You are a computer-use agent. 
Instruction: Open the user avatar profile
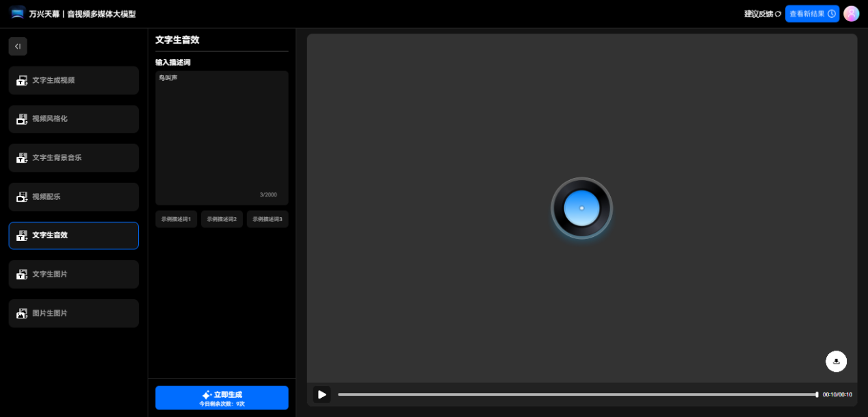[x=851, y=14]
